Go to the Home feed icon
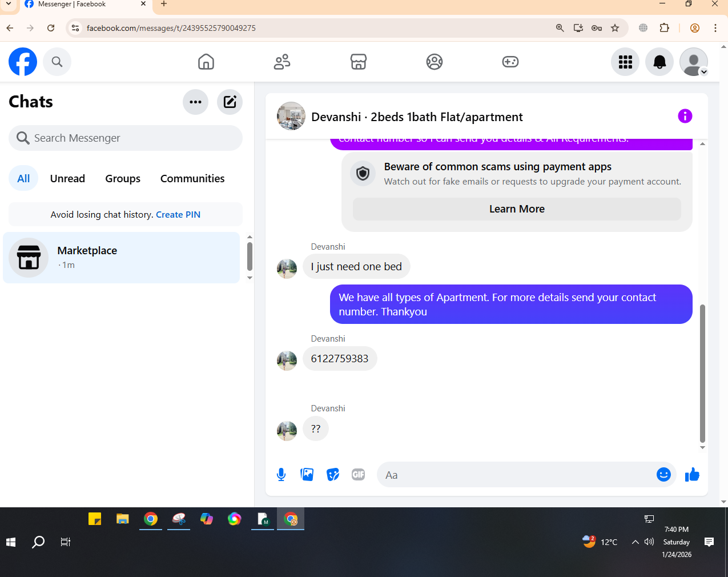Screen dimensions: 728x577 pyautogui.click(x=206, y=62)
